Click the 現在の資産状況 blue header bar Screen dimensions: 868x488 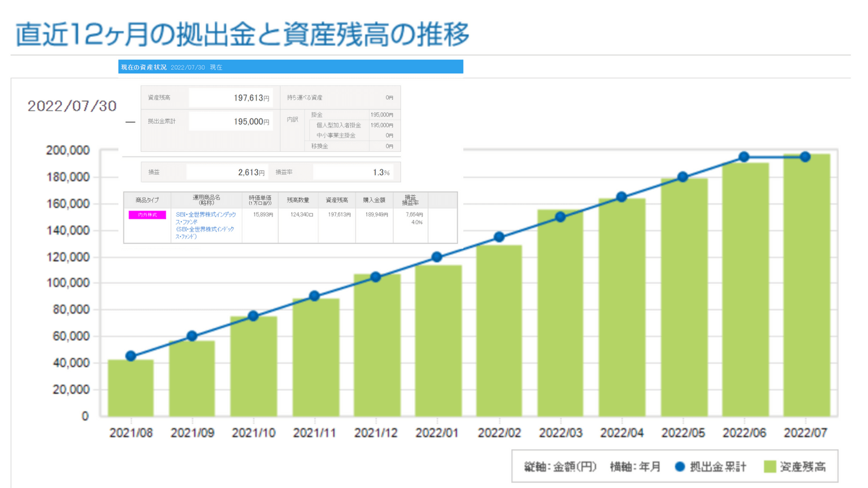[290, 67]
